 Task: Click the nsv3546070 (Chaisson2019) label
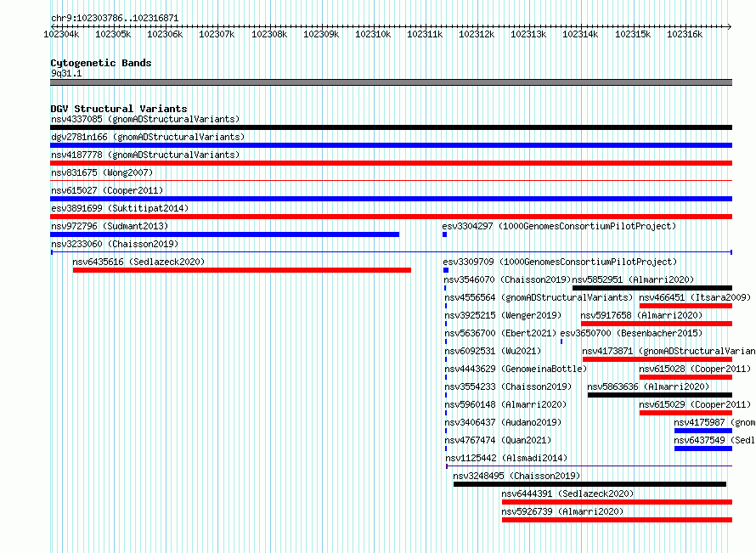click(507, 279)
